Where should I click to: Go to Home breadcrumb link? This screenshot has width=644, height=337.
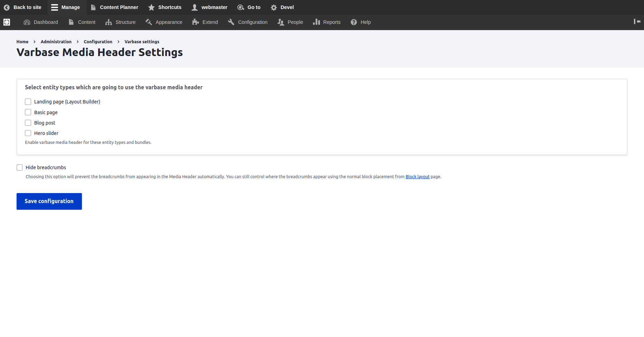click(22, 42)
